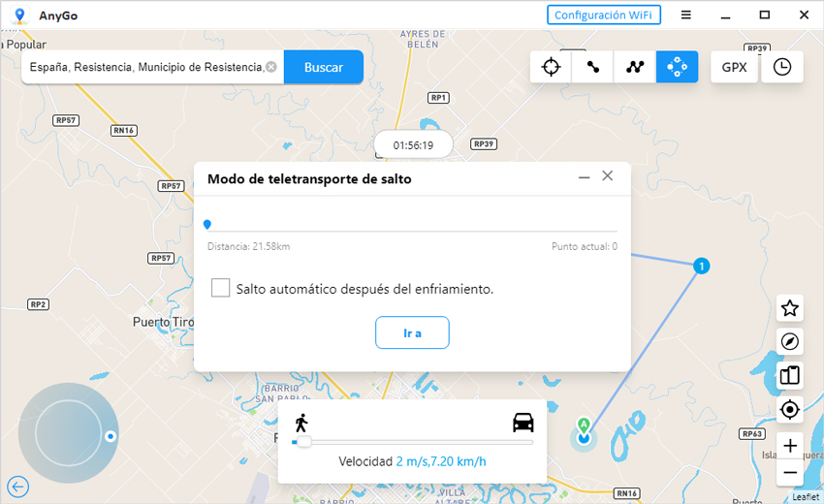This screenshot has height=504, width=824.
Task: Click the Buscar search button
Action: pyautogui.click(x=324, y=67)
